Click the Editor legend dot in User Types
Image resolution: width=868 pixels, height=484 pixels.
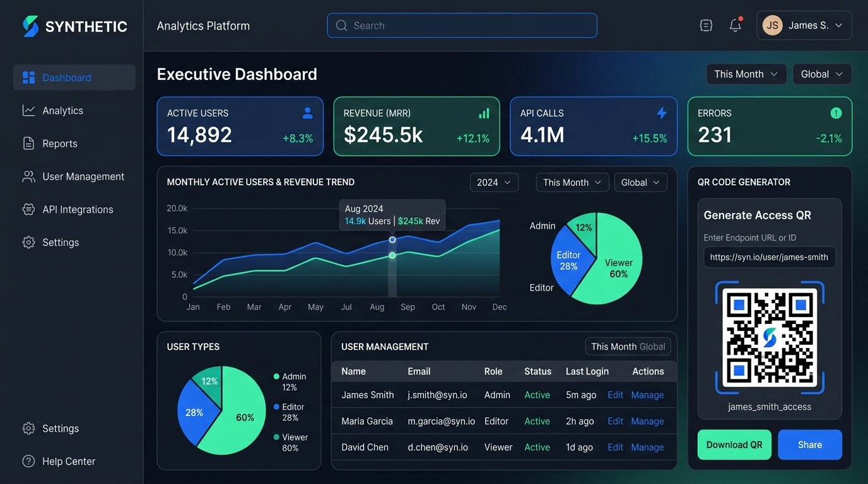[x=276, y=407]
